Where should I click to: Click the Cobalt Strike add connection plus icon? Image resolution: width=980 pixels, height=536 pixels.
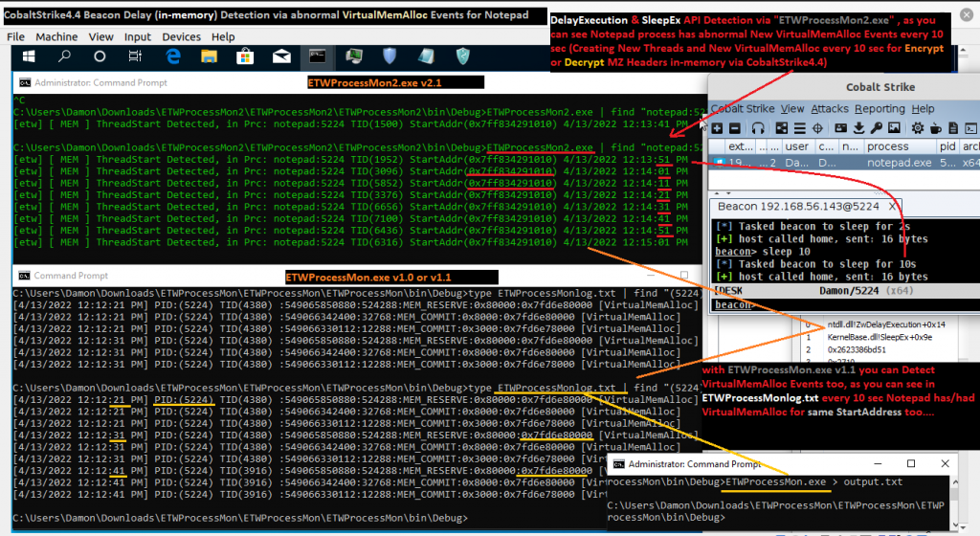tap(717, 128)
